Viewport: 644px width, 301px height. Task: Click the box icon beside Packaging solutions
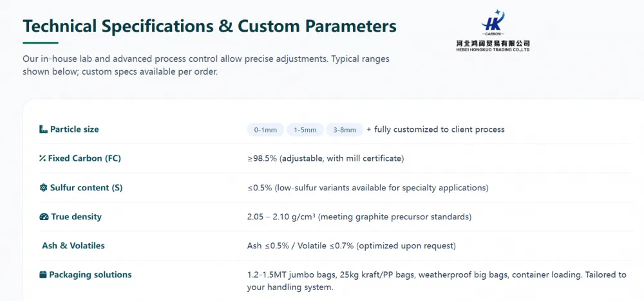pos(43,275)
